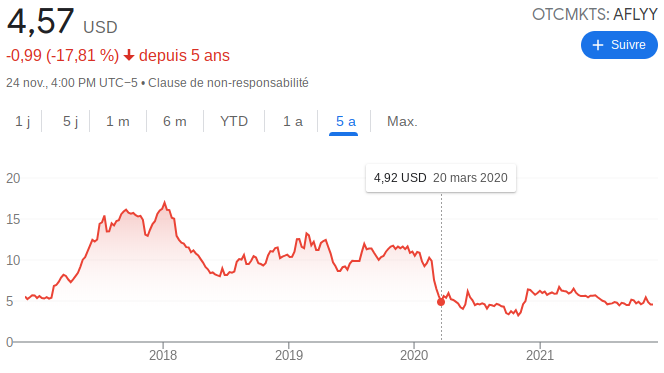Viewport: 664px width, 373px height.
Task: Show the Max. time range
Action: 402,122
